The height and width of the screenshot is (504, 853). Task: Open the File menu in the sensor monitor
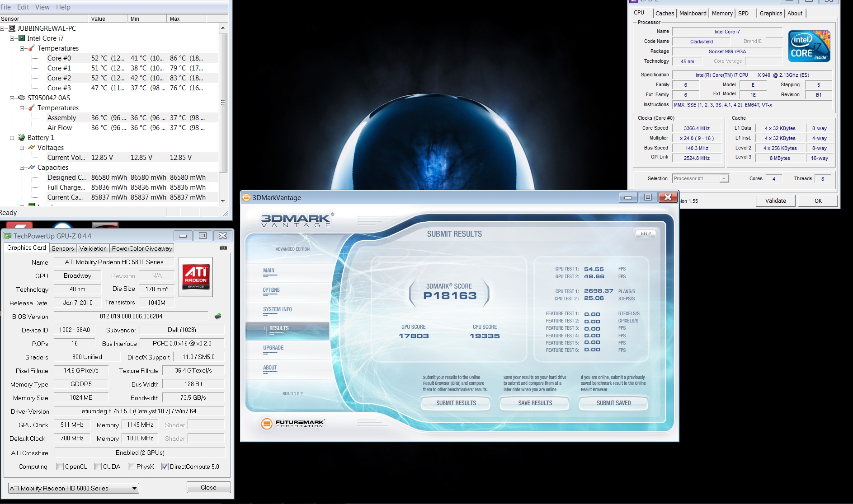pyautogui.click(x=6, y=7)
